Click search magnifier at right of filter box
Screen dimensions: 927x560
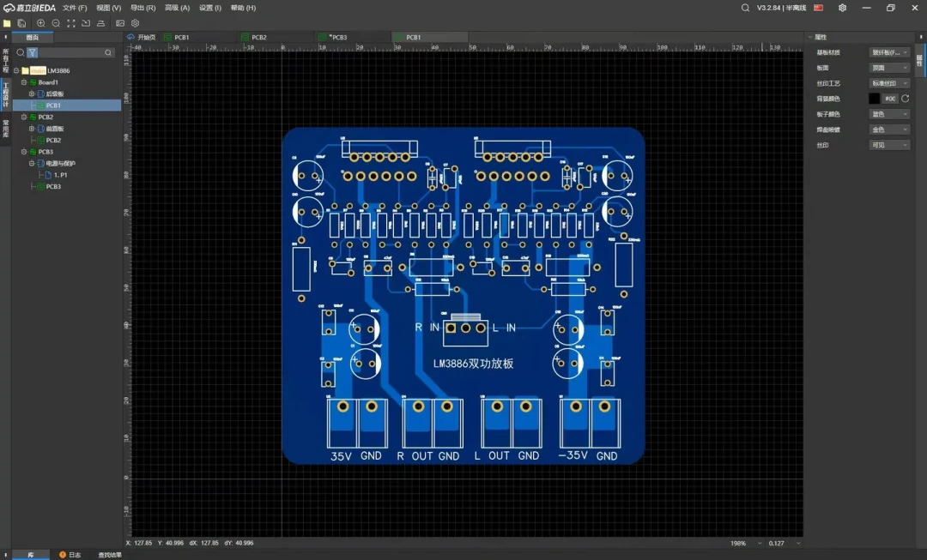(108, 52)
